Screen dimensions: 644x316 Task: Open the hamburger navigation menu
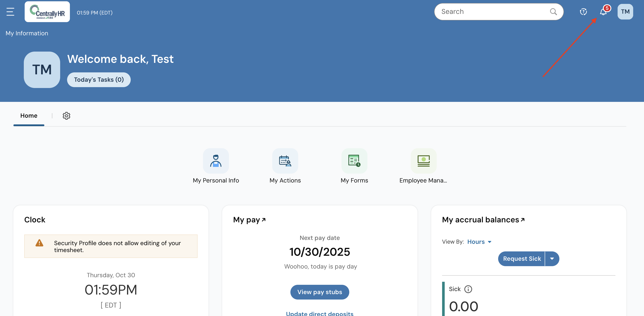coord(10,11)
